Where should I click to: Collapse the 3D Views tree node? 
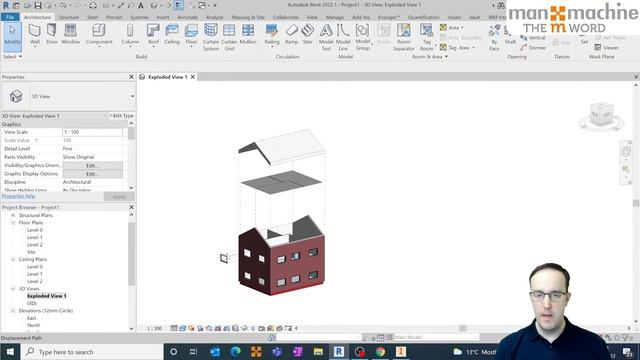(13, 289)
